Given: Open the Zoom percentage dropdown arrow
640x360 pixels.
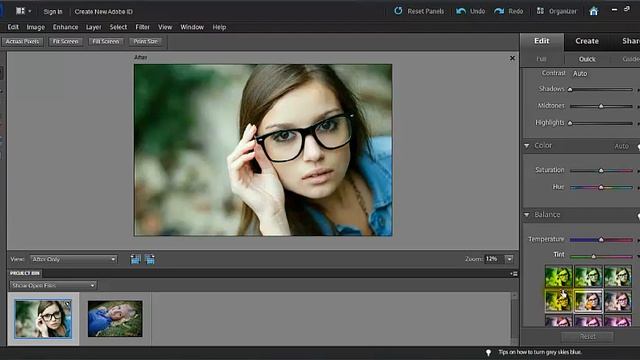Looking at the screenshot, I should coord(509,259).
